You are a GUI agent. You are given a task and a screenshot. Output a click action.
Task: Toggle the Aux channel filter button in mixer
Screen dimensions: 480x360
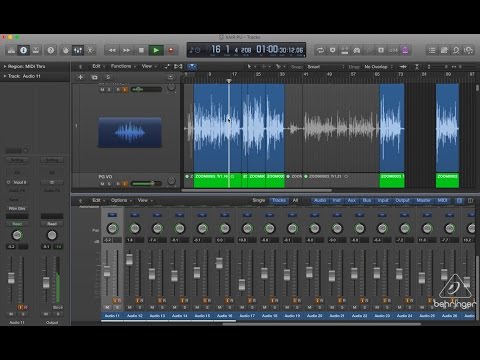pyautogui.click(x=352, y=200)
